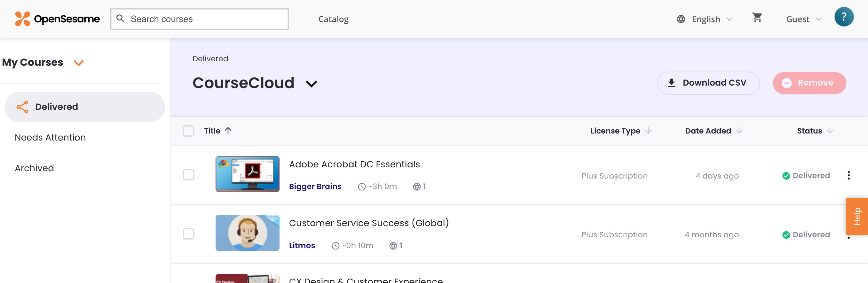868x283 pixels.
Task: Expand the My Courses dropdown chevron
Action: [78, 63]
